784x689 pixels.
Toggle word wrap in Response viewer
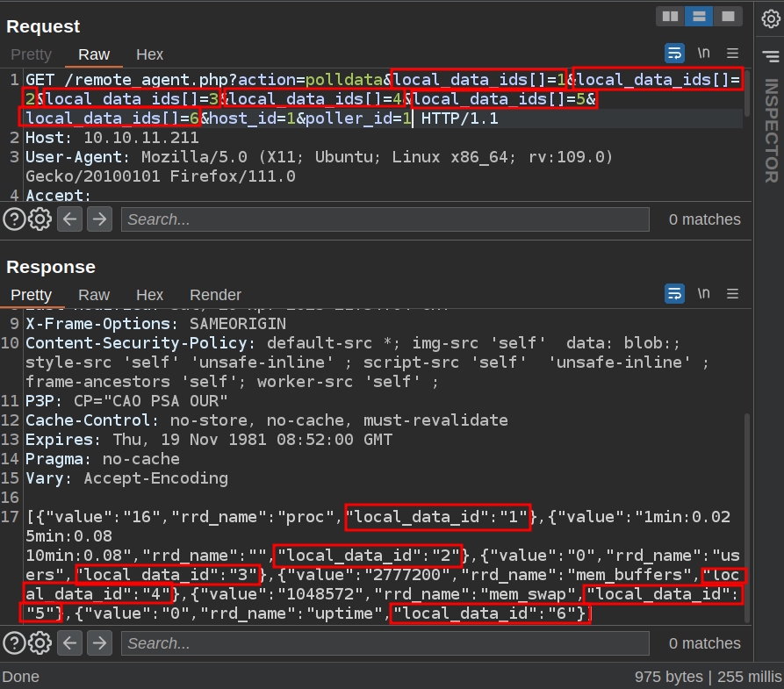(x=674, y=293)
